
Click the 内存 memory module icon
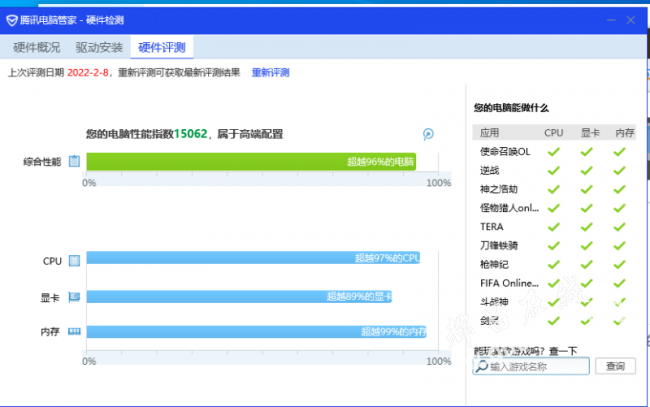pos(74,331)
